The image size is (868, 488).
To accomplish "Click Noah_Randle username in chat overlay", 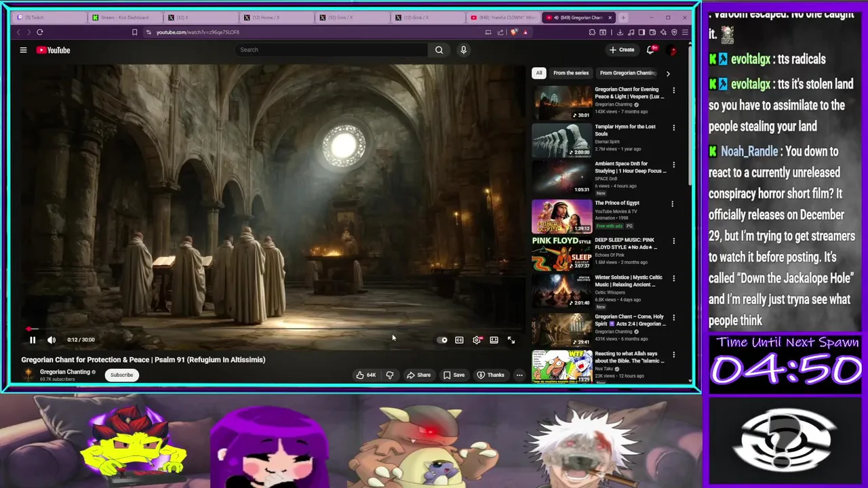I will pos(749,152).
